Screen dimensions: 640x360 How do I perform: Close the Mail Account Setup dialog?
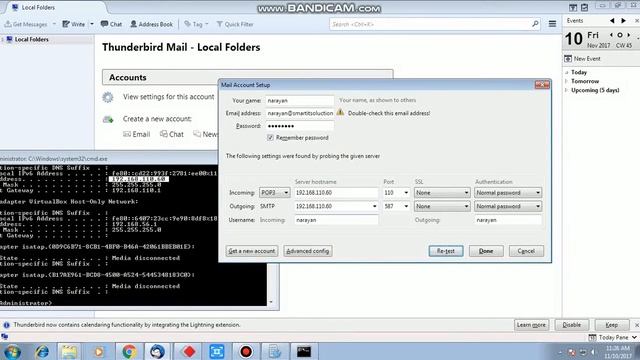pyautogui.click(x=542, y=84)
